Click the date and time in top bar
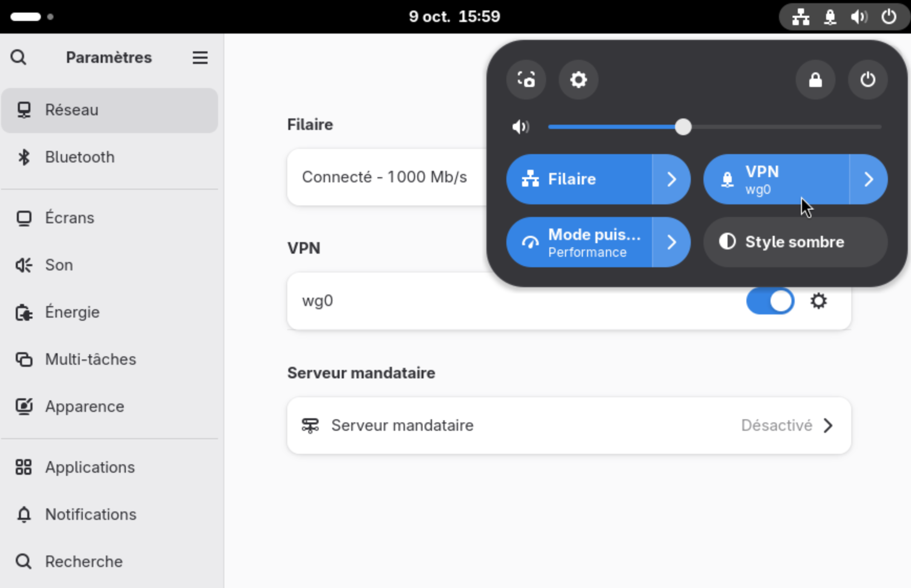The height and width of the screenshot is (588, 911). (454, 17)
